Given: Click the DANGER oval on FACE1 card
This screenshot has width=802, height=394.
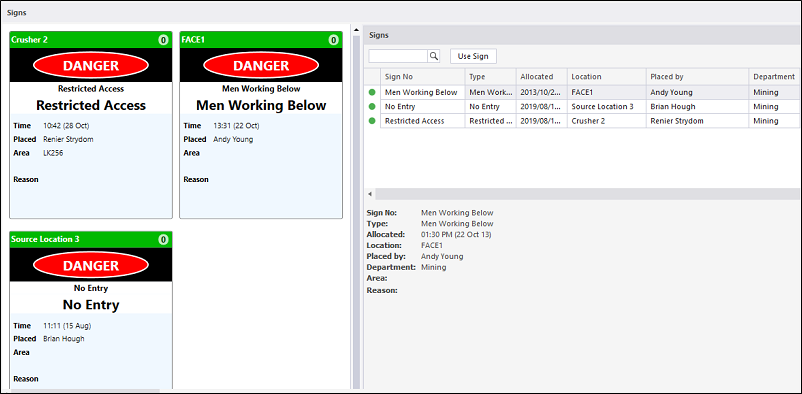Looking at the screenshot, I should pyautogui.click(x=261, y=65).
